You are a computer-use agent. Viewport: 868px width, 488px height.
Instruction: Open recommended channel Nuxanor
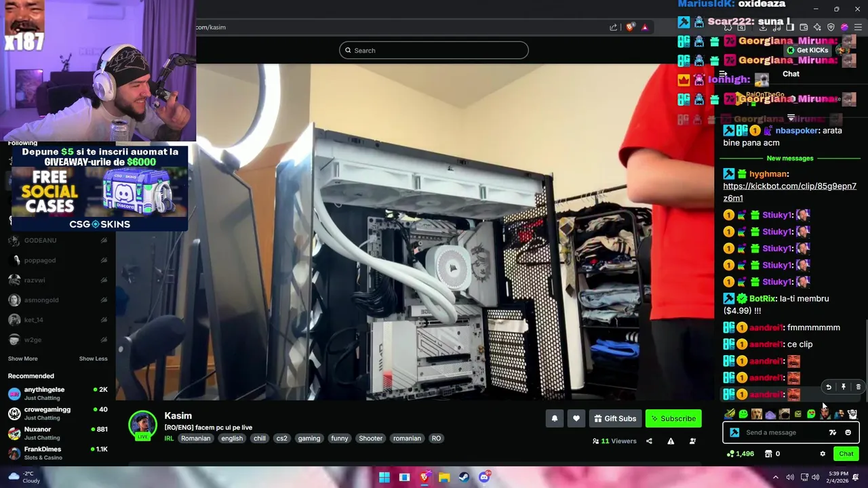click(x=58, y=433)
